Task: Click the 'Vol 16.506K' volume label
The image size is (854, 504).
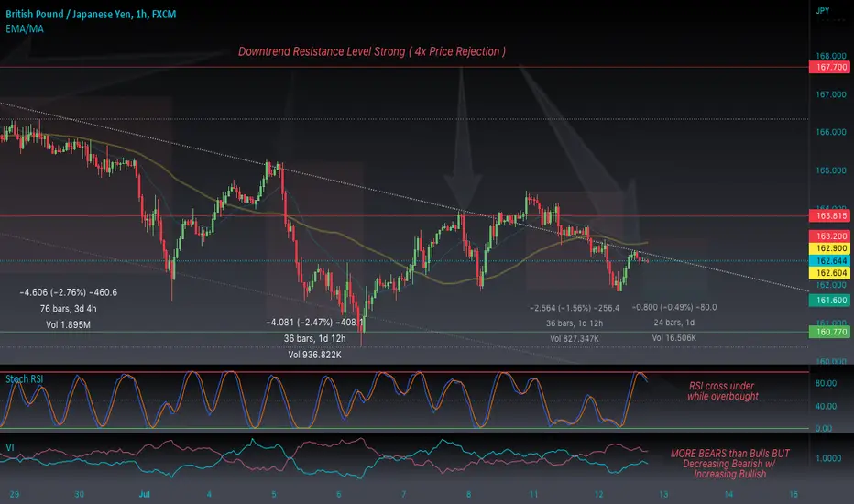Action: click(x=674, y=338)
